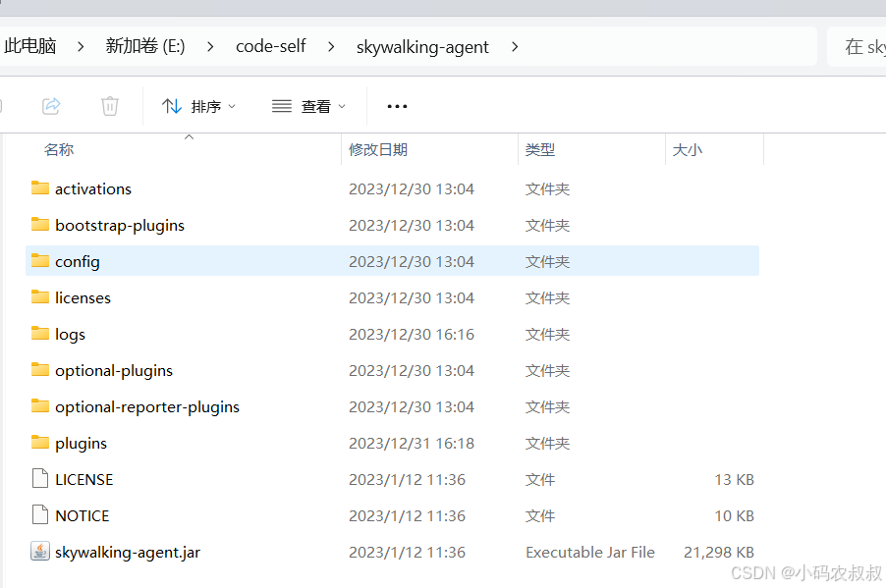This screenshot has width=886, height=588.
Task: Click the LICENSE file icon
Action: (40, 478)
